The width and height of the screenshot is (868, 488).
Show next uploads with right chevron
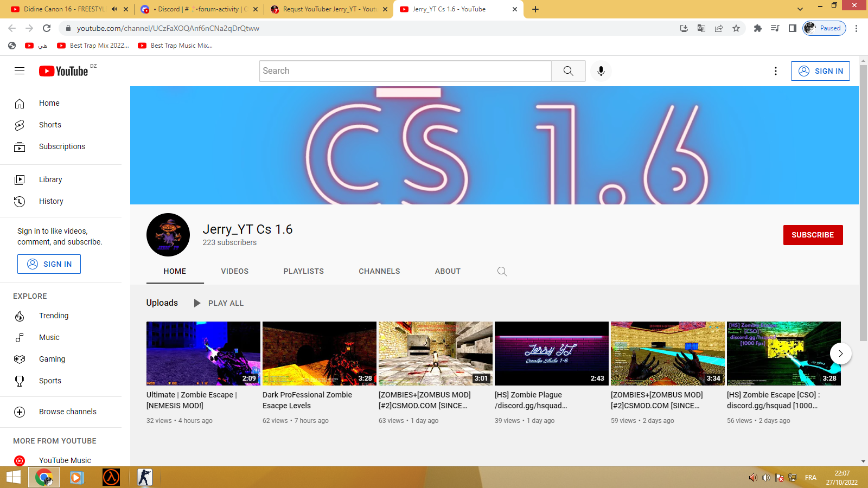pyautogui.click(x=840, y=354)
